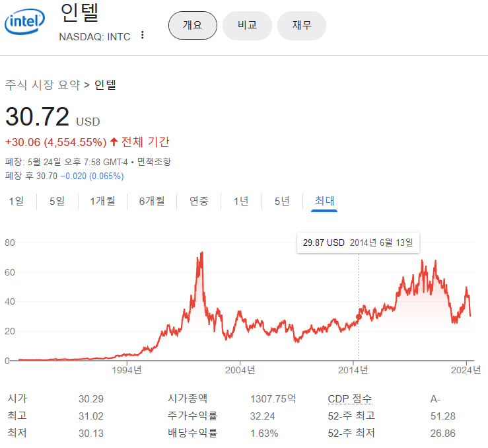
Task: Click the 배당수익률 label
Action: (x=192, y=433)
